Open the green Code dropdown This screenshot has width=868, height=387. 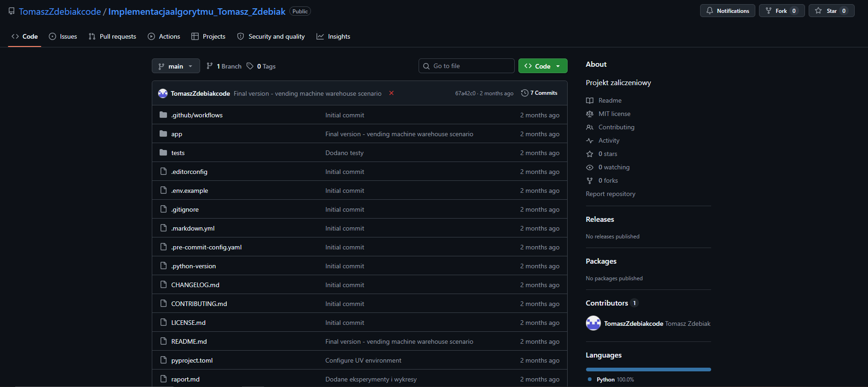coord(543,66)
